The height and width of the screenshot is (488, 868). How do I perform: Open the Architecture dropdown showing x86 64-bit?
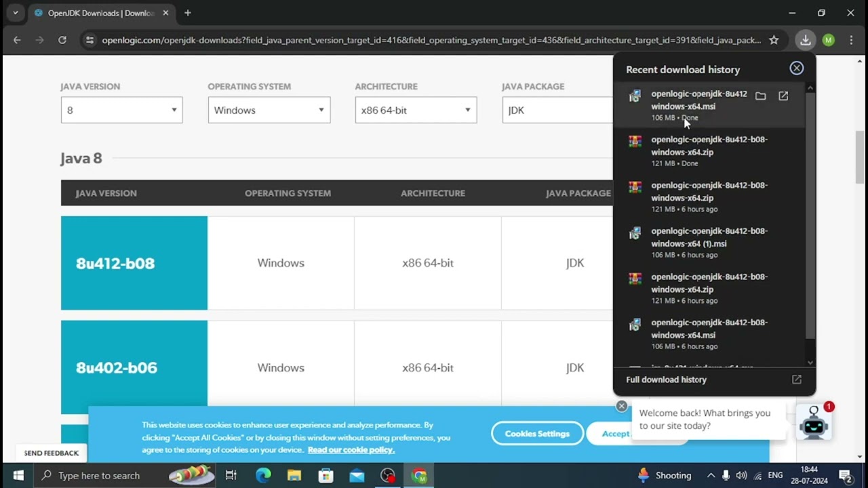pos(416,110)
